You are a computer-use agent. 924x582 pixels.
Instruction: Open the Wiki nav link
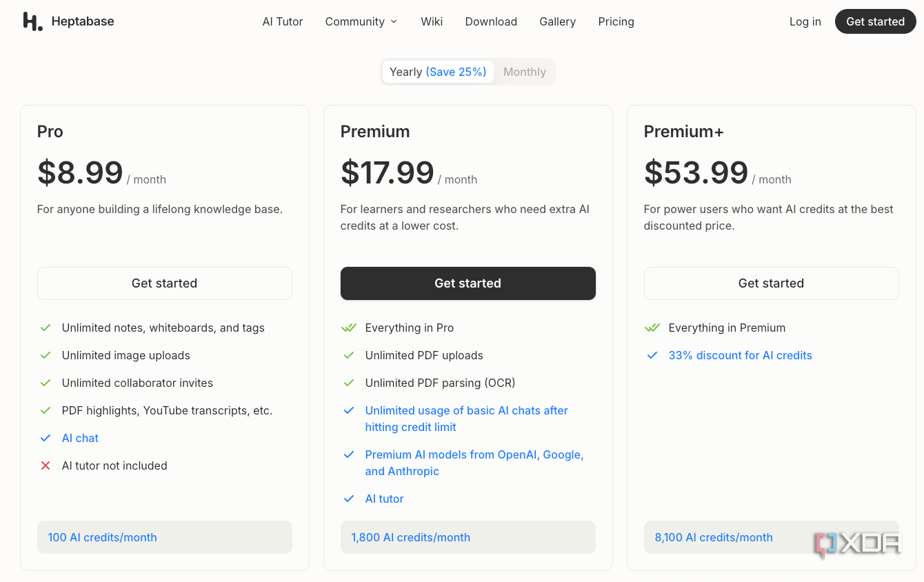[432, 21]
